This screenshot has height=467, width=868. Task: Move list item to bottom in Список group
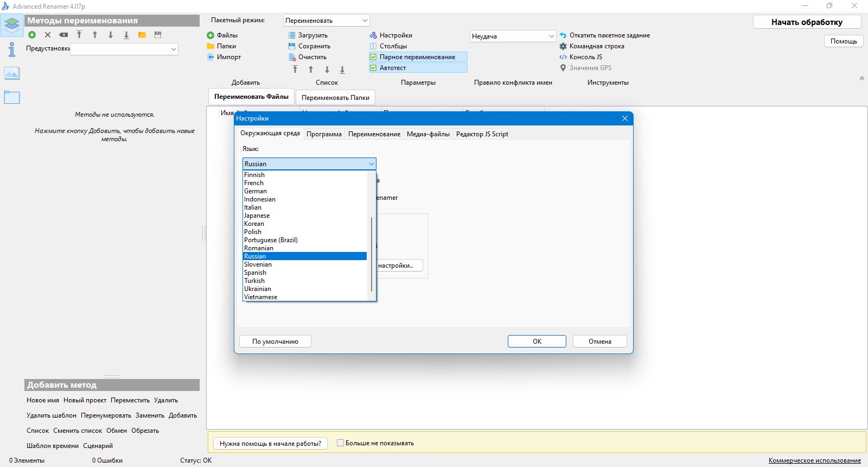tap(342, 70)
